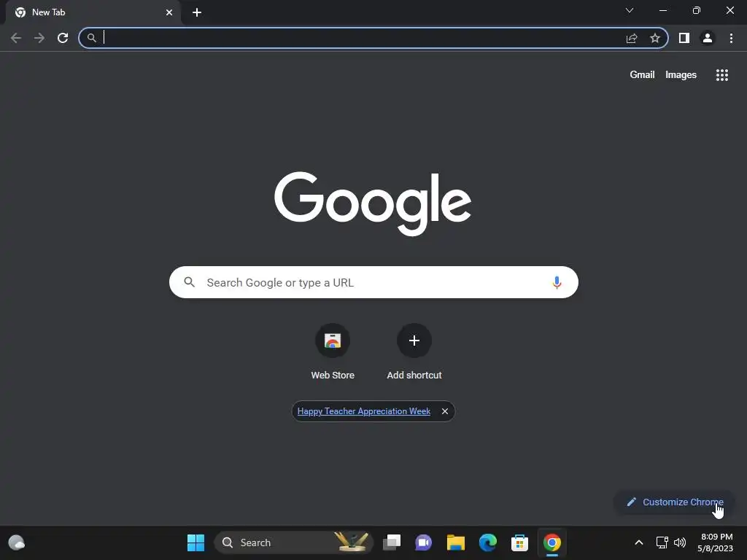Screen dimensions: 747x560
Task: Open Microsoft Store from the taskbar
Action: (519, 542)
